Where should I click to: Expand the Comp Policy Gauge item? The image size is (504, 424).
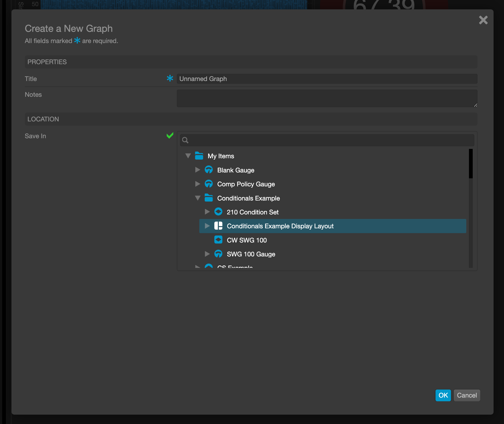[198, 184]
